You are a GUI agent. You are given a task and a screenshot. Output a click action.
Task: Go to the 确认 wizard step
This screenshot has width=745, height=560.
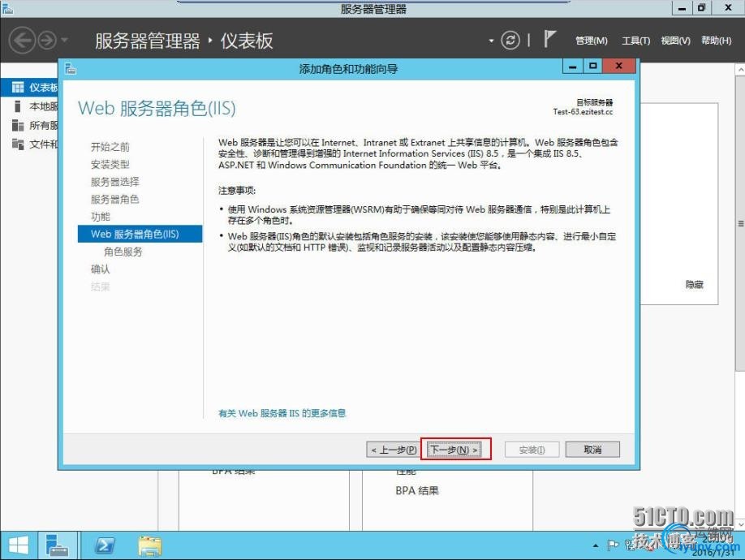click(101, 269)
